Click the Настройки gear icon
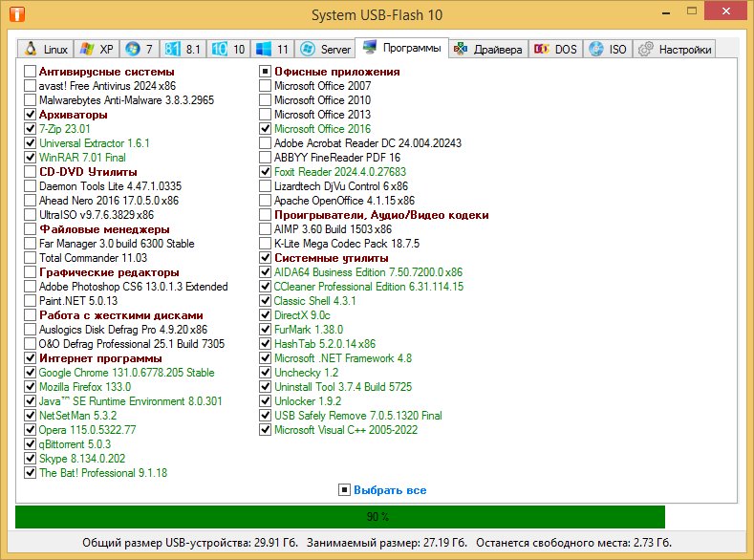This screenshot has width=754, height=560. [x=647, y=49]
